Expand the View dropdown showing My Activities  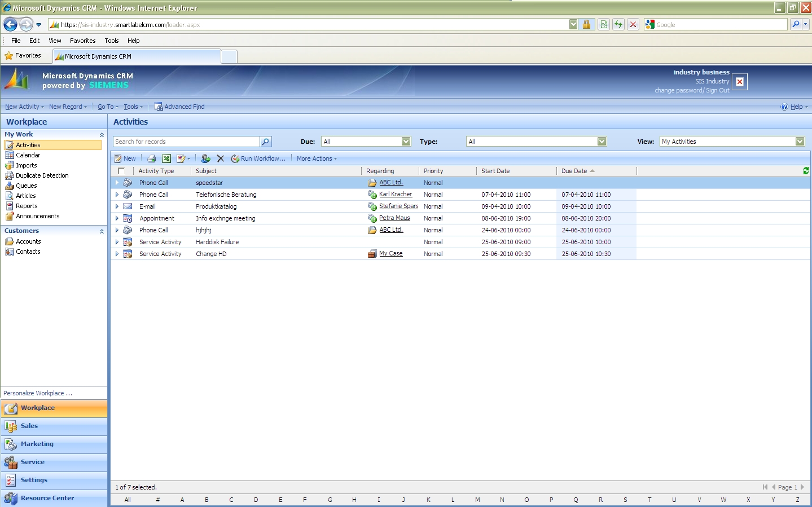[x=800, y=142]
